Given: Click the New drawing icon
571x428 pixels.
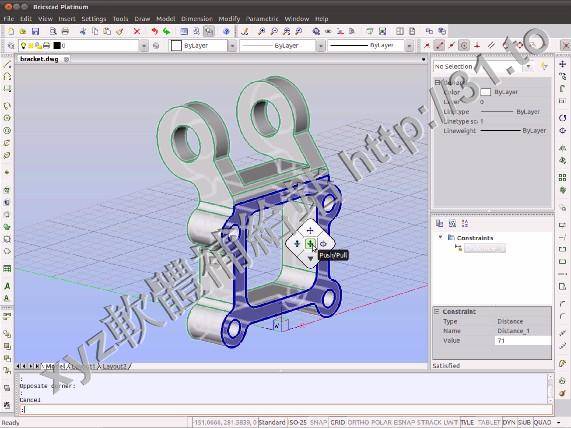Looking at the screenshot, I should (11, 32).
